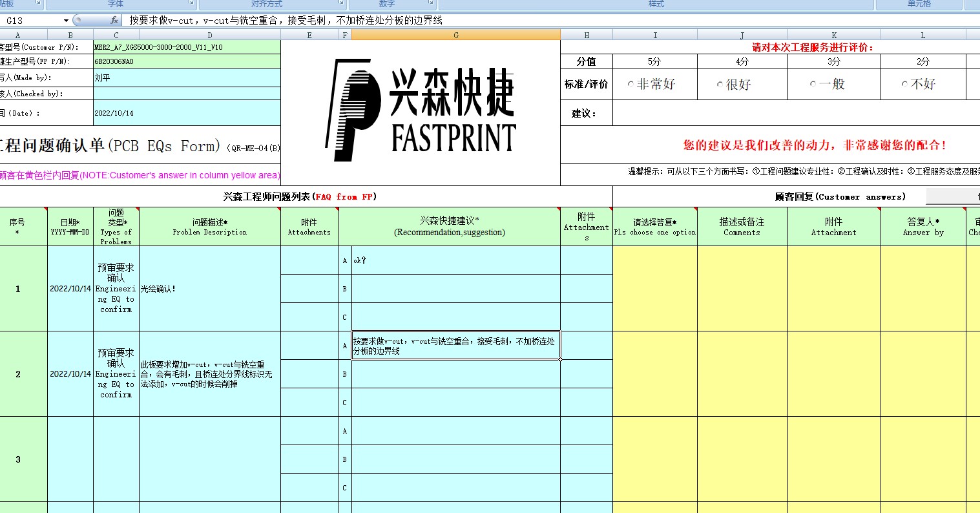Viewport: 980px width, 513px height.
Task: Click the 6B20306NA0 production number cell
Action: click(187, 61)
